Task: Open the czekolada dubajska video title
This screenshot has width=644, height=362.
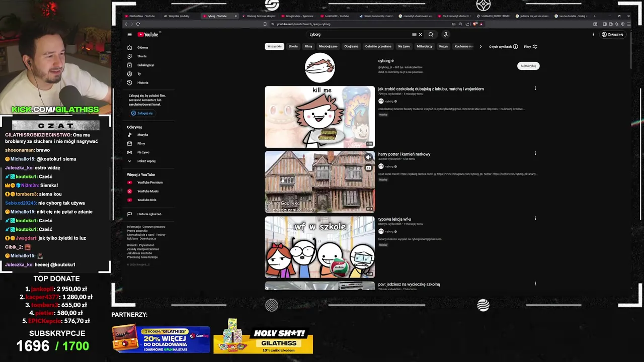Action: (431, 89)
